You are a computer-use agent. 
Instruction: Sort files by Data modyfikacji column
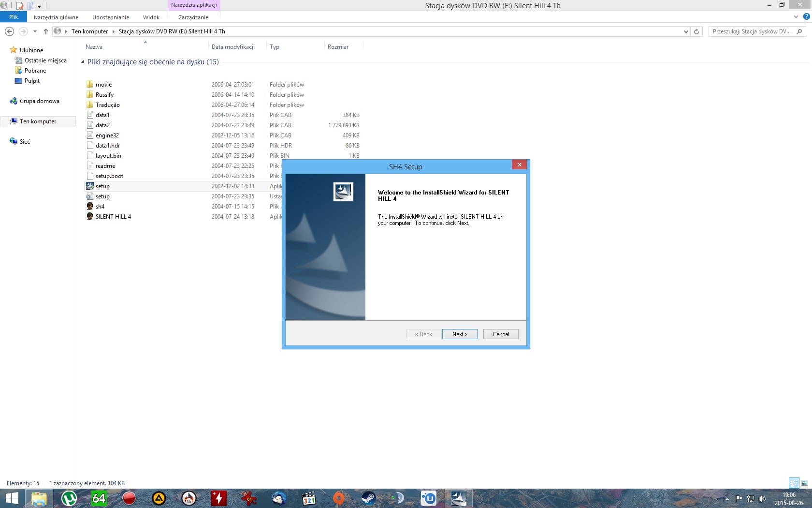pyautogui.click(x=233, y=47)
